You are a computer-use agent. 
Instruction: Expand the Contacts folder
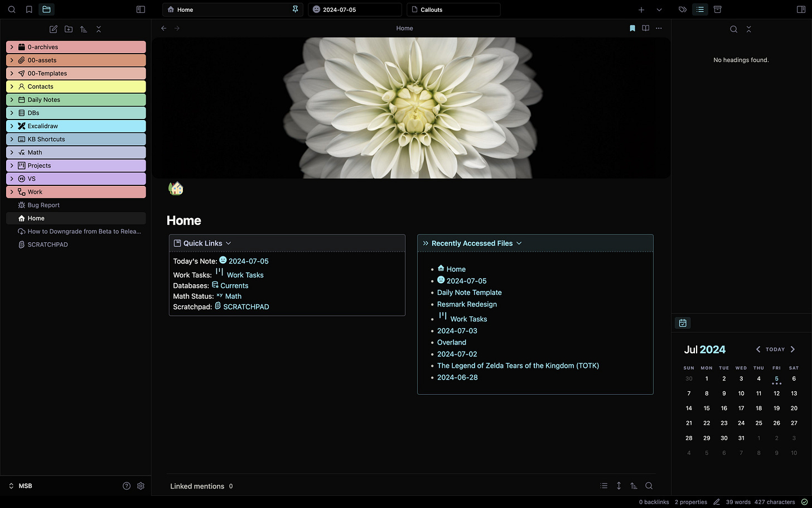tap(76, 87)
